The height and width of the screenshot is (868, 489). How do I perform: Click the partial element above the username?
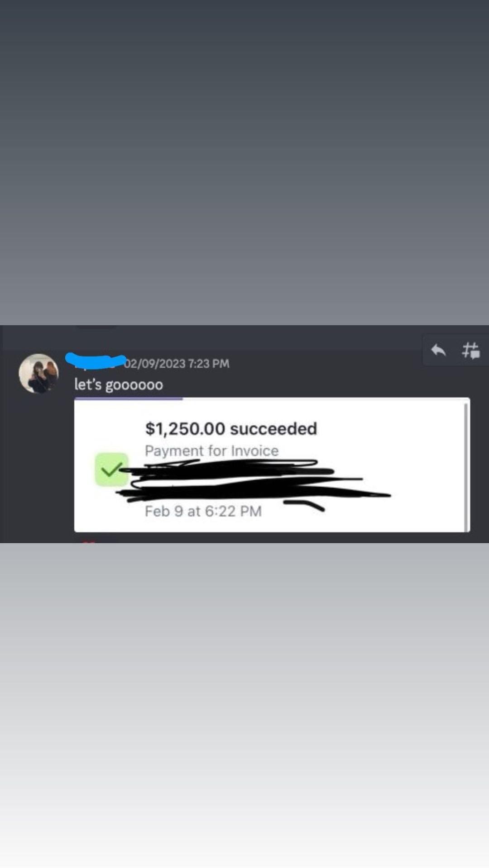pos(96,326)
